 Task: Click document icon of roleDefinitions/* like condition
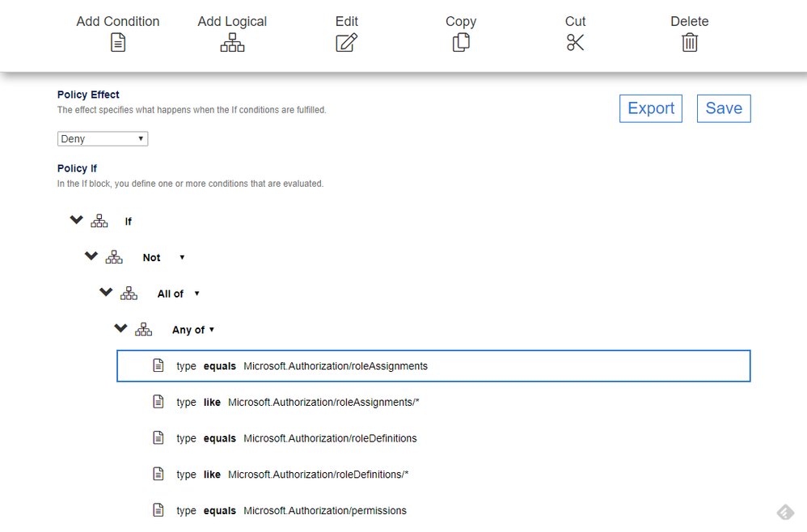coord(158,473)
